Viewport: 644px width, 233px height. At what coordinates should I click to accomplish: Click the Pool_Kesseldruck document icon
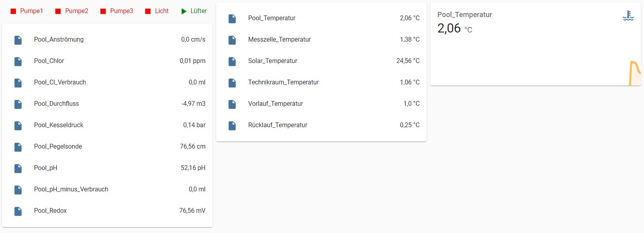click(x=18, y=125)
